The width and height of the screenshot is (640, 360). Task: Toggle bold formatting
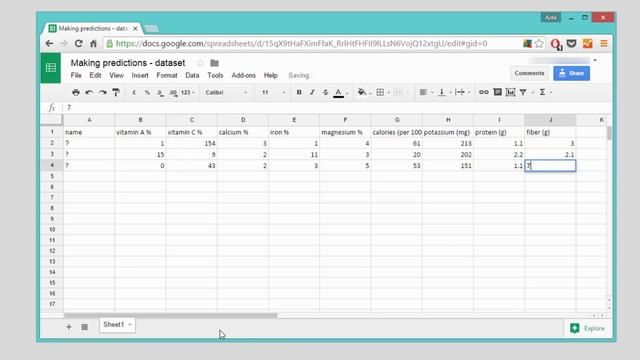[299, 92]
